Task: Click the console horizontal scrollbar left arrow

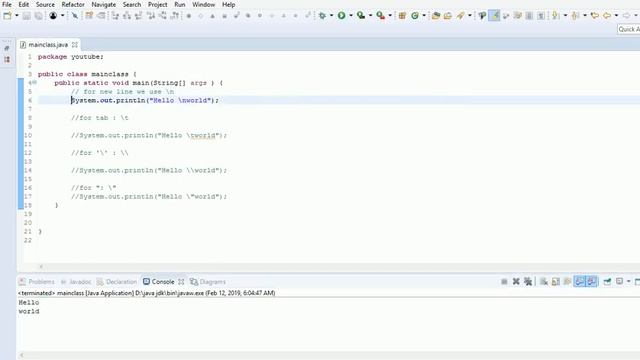Action: click(22, 355)
